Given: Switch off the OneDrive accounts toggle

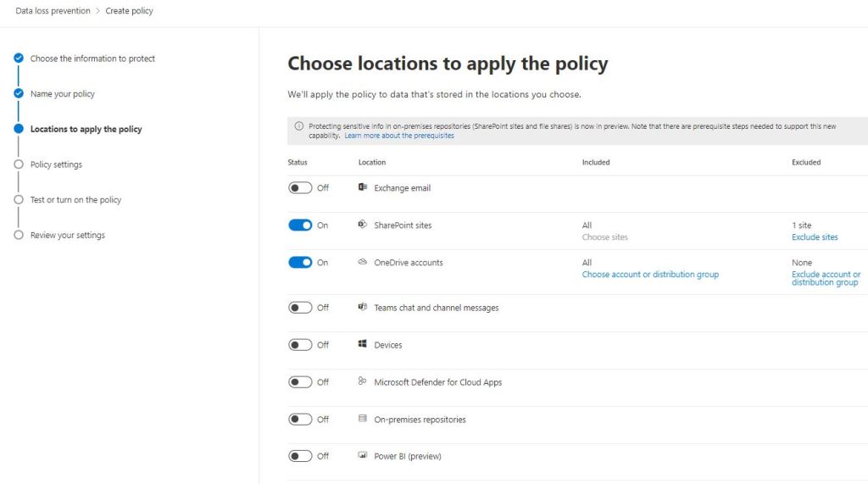Looking at the screenshot, I should pos(300,263).
